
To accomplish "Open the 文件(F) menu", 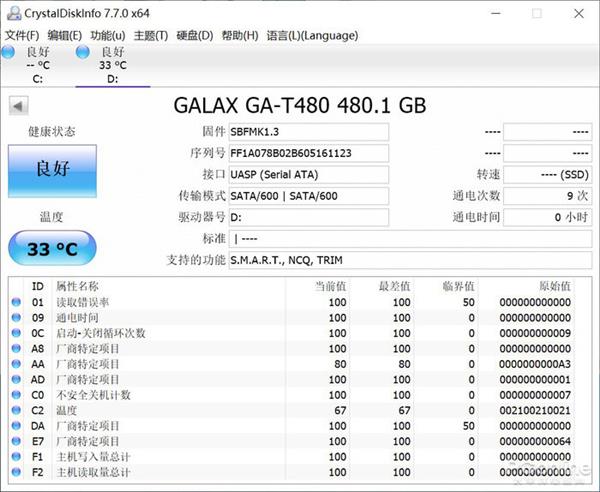I will click(22, 36).
